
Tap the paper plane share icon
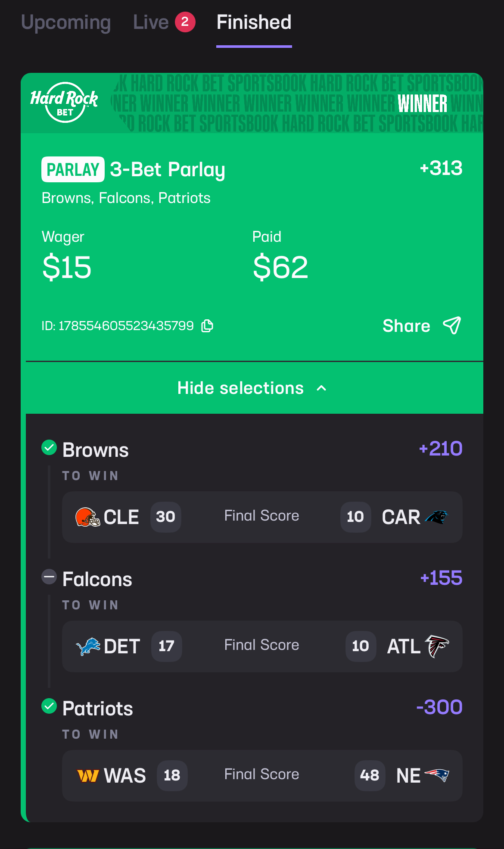tap(452, 325)
